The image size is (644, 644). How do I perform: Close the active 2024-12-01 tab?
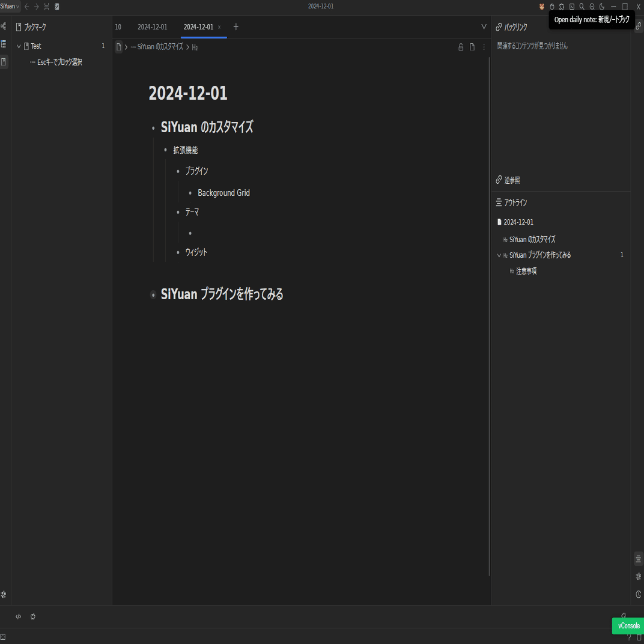pos(219,27)
